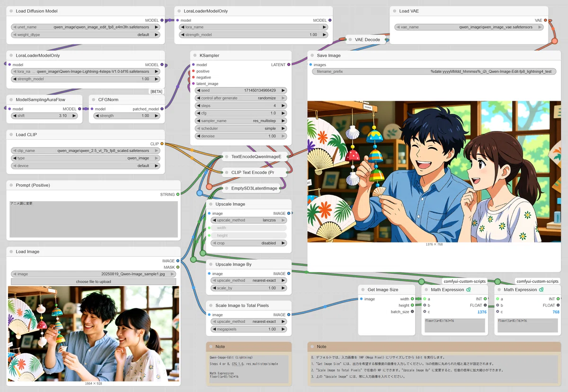
Task: Open the device dropdown in Load CLIP
Action: pos(86,166)
